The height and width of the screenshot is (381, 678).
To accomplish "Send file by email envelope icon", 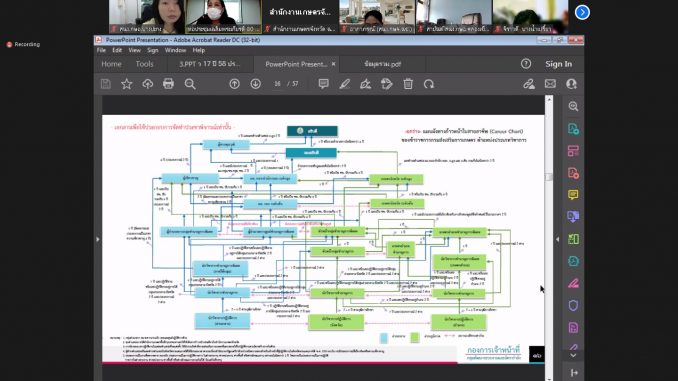I will pos(550,83).
